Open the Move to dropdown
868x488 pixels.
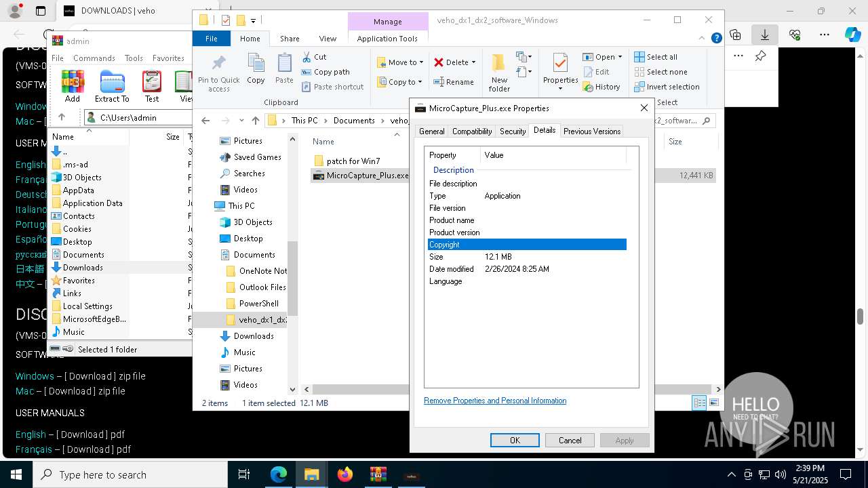click(400, 62)
